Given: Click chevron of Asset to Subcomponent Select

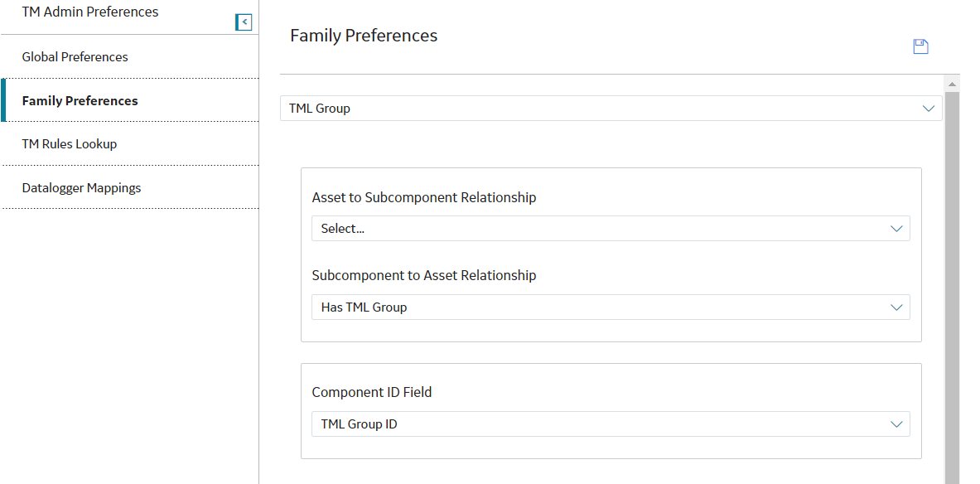Looking at the screenshot, I should [896, 228].
